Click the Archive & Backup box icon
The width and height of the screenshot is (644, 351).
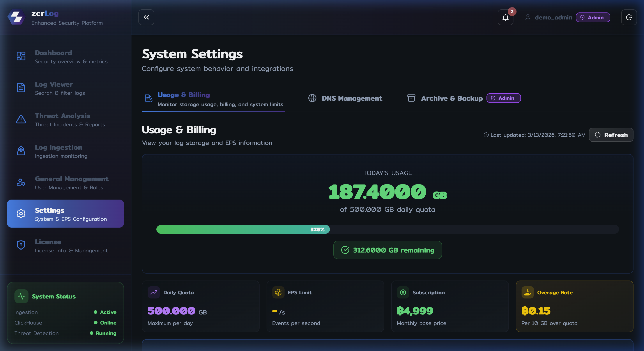click(411, 98)
